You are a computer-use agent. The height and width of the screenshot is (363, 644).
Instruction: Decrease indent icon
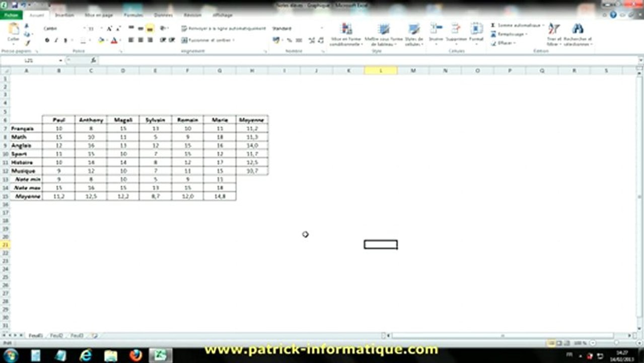pos(164,40)
